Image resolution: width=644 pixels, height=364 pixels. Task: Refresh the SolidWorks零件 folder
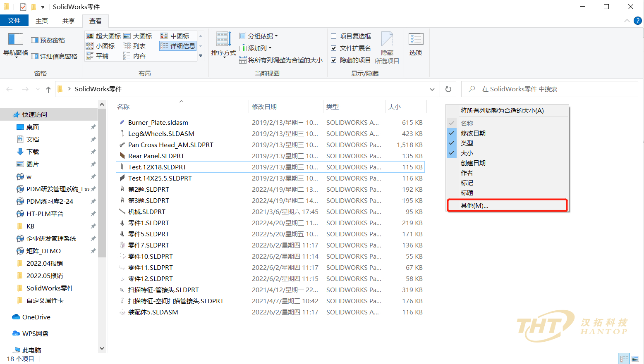point(448,89)
